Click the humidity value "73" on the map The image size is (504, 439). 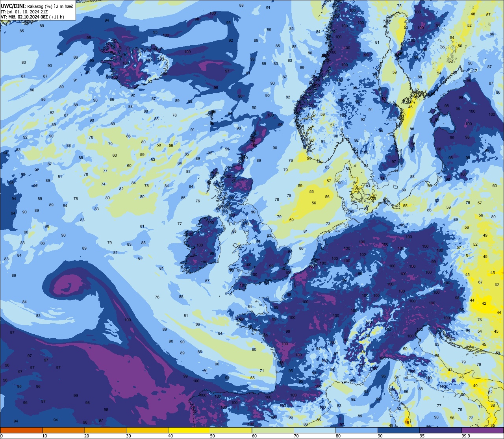tap(328, 224)
